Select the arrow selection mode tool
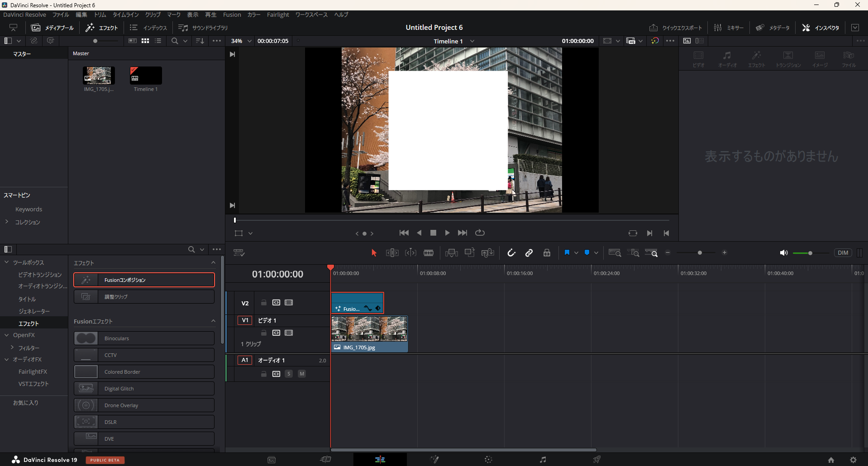 [374, 253]
